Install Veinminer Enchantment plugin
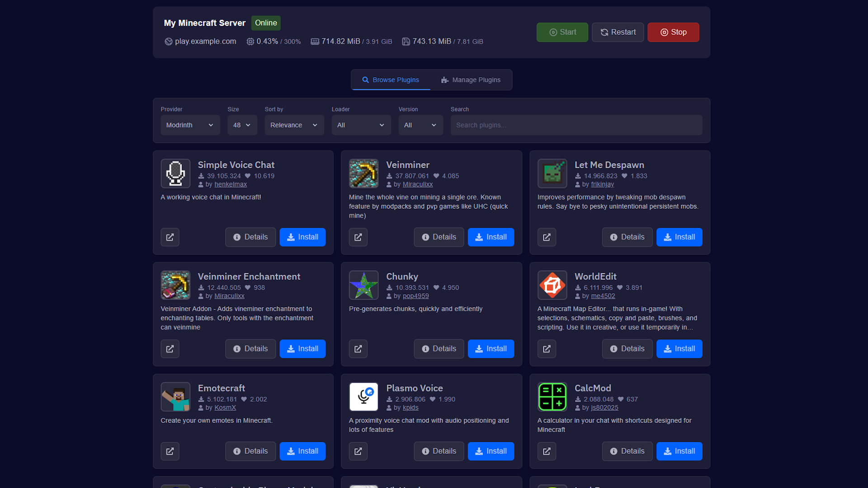 pos(302,349)
